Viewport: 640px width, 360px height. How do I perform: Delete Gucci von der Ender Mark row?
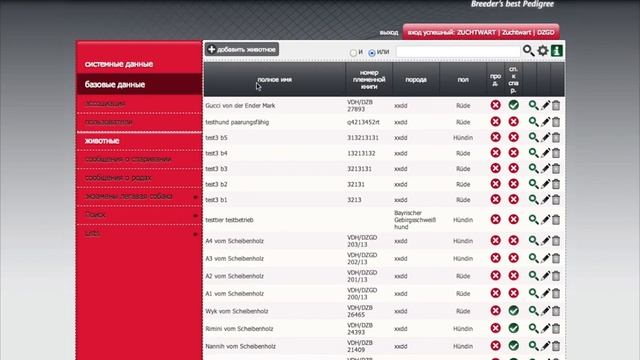click(556, 105)
